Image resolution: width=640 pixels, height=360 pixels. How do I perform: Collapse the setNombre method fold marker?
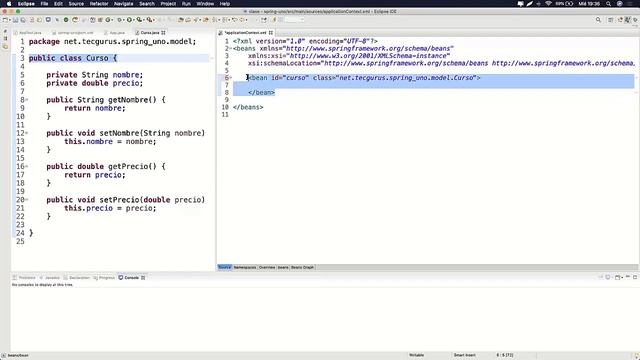(27, 133)
